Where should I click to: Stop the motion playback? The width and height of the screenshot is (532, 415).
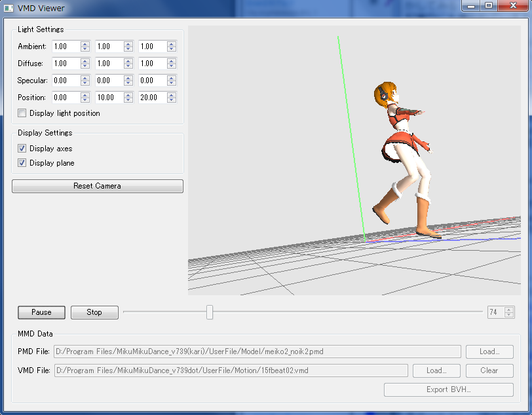coord(94,312)
